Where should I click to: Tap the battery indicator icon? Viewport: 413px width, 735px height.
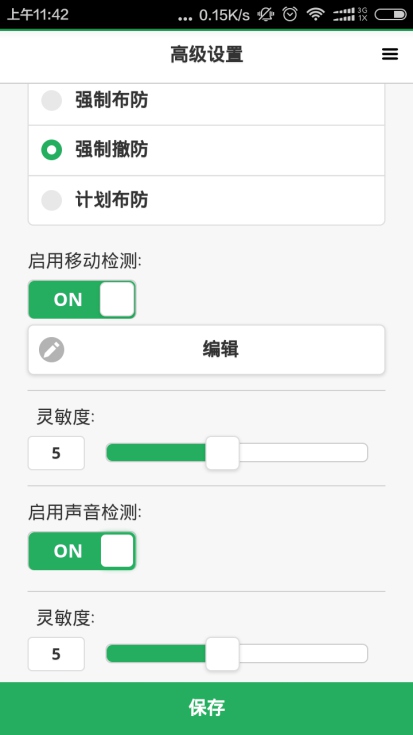point(390,15)
